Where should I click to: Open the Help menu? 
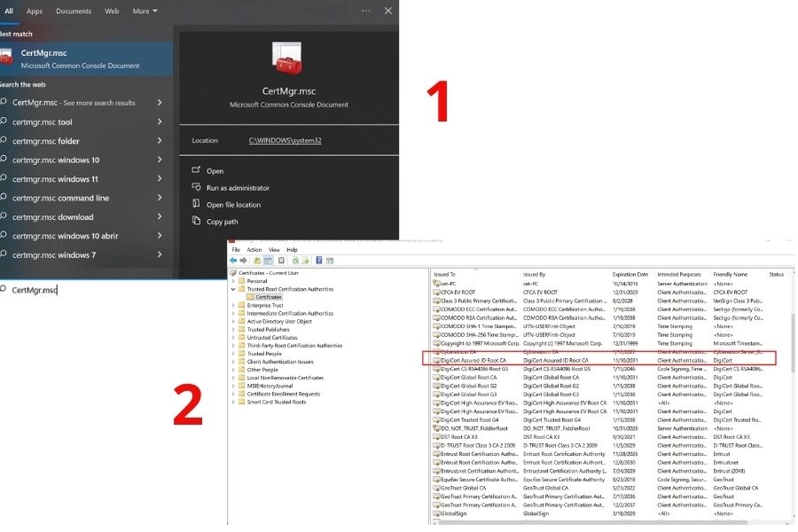[292, 249]
